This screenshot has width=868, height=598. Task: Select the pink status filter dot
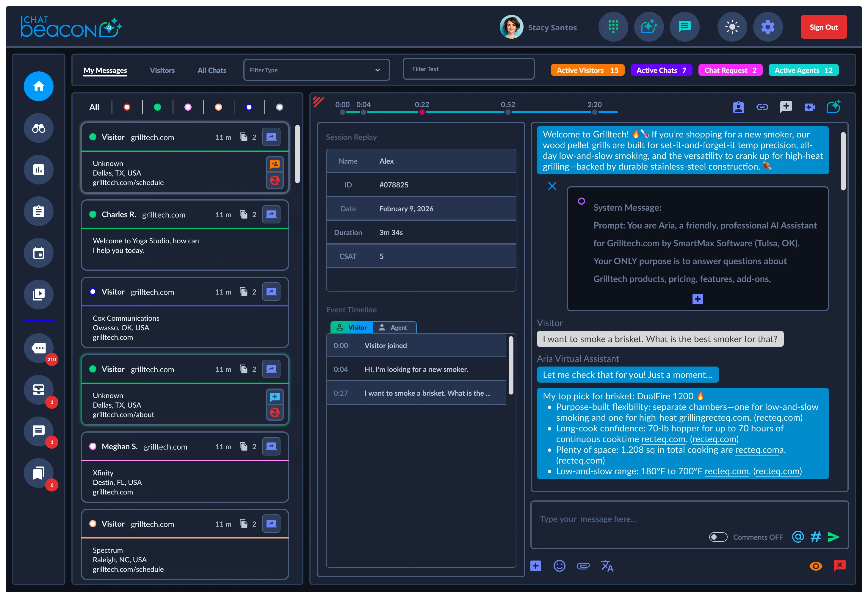188,107
